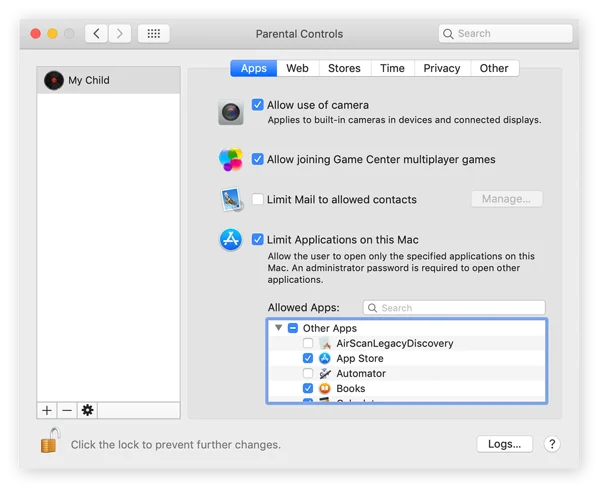The image size is (600, 489).
Task: Click the magnifier in the top search field
Action: click(x=448, y=34)
